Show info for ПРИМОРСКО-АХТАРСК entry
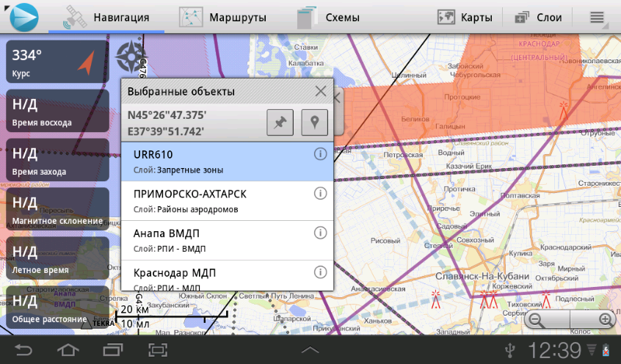The width and height of the screenshot is (621, 364). 320,193
